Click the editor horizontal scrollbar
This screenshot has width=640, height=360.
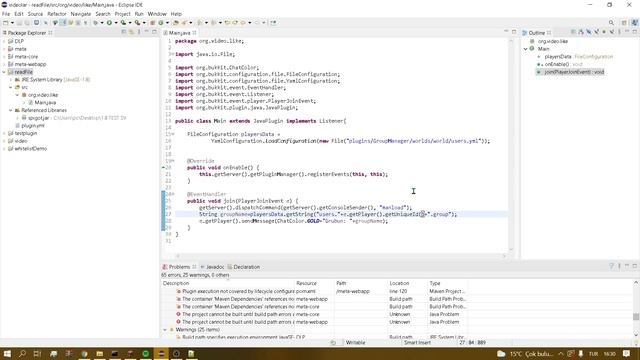point(341,256)
